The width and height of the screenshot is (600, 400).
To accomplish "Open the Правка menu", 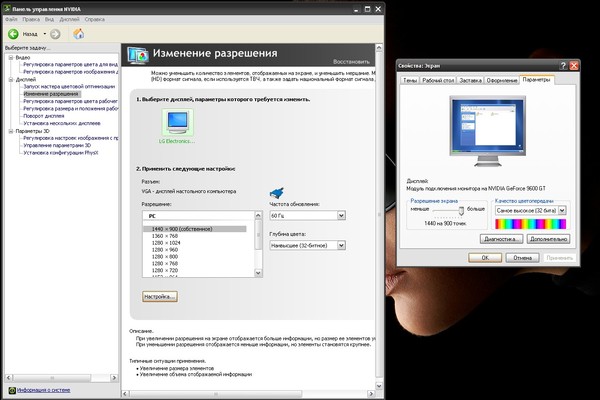I will point(31,19).
